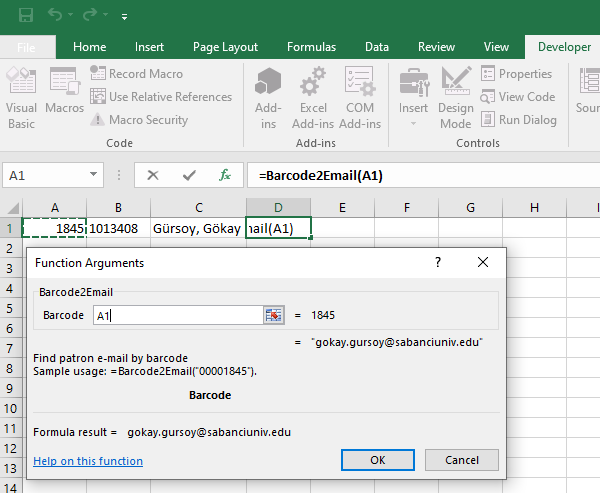Open the Page Layout tab
This screenshot has height=493, width=600.
[225, 47]
